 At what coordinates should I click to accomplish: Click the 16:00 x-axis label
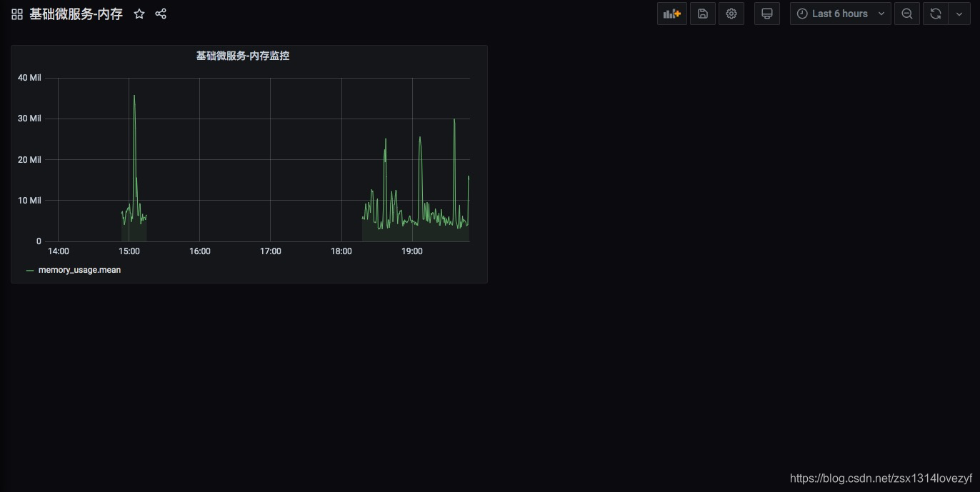pos(199,251)
